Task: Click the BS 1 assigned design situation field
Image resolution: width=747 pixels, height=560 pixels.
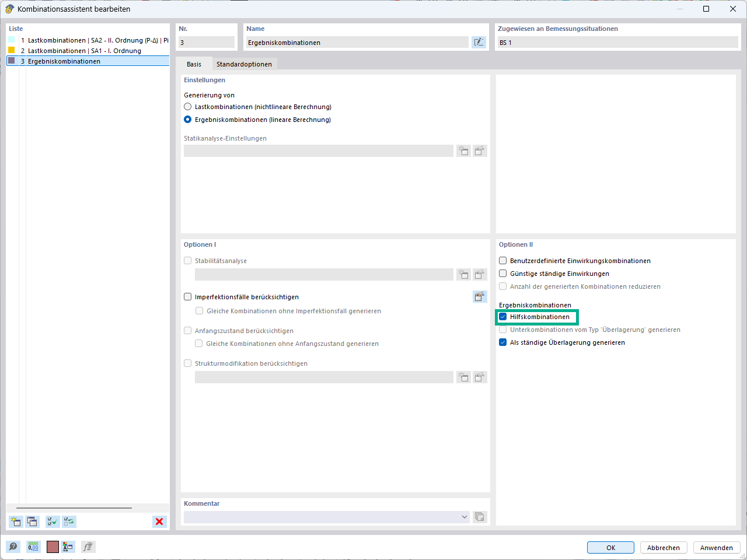Action: tap(618, 42)
